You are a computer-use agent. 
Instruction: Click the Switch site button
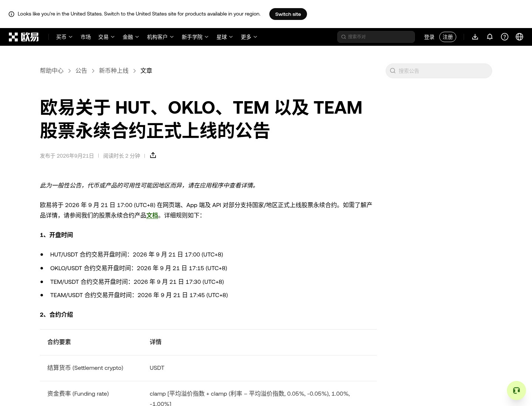[288, 14]
